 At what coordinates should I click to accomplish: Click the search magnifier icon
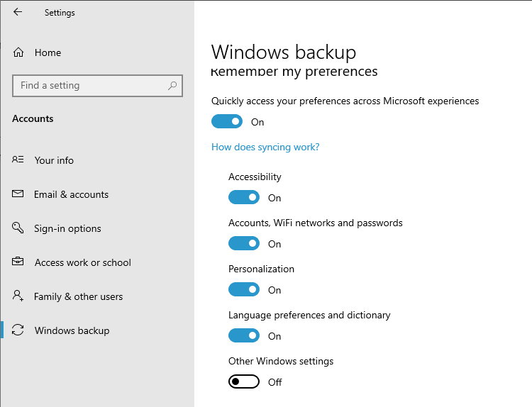[x=172, y=86]
